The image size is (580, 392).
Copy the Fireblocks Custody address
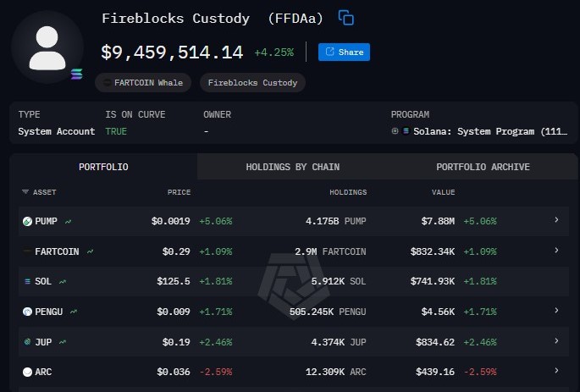345,18
